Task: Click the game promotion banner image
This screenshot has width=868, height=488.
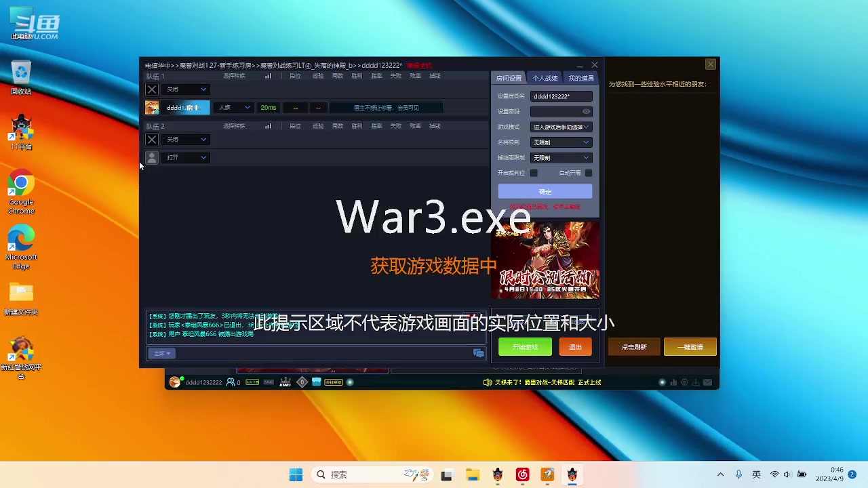Action: click(x=545, y=260)
